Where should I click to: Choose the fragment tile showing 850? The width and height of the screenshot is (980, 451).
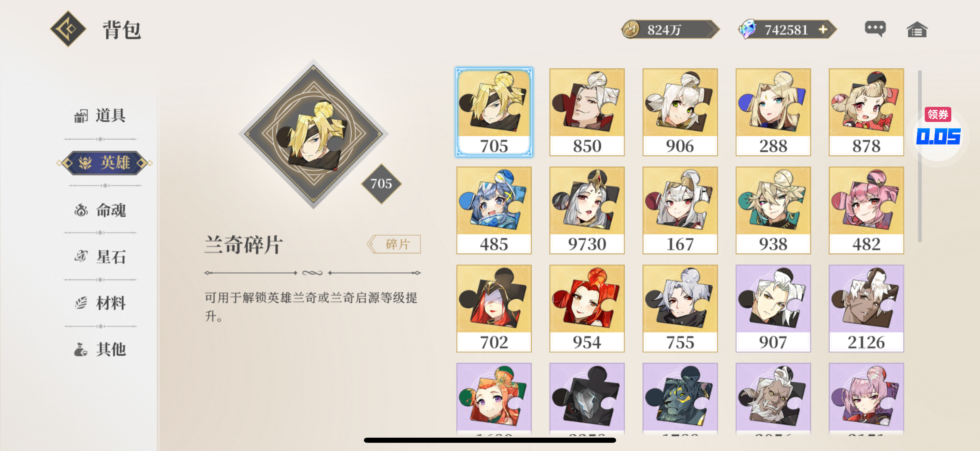click(x=587, y=112)
